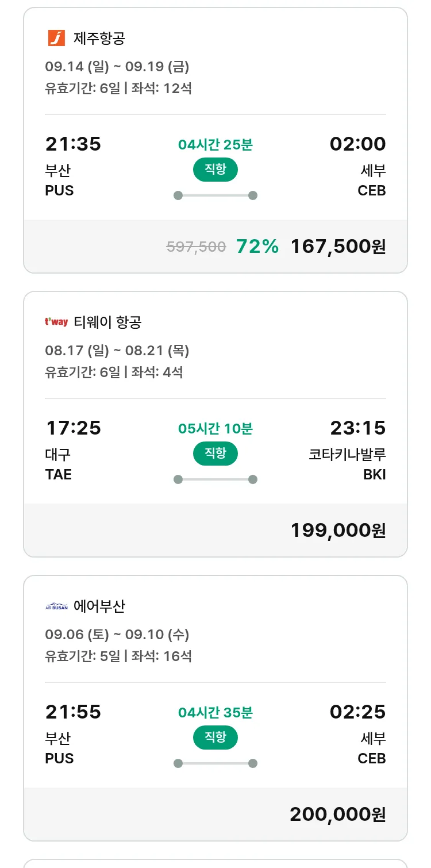431x868 pixels.
Task: Select the 167,500원 discounted price
Action: (338, 246)
